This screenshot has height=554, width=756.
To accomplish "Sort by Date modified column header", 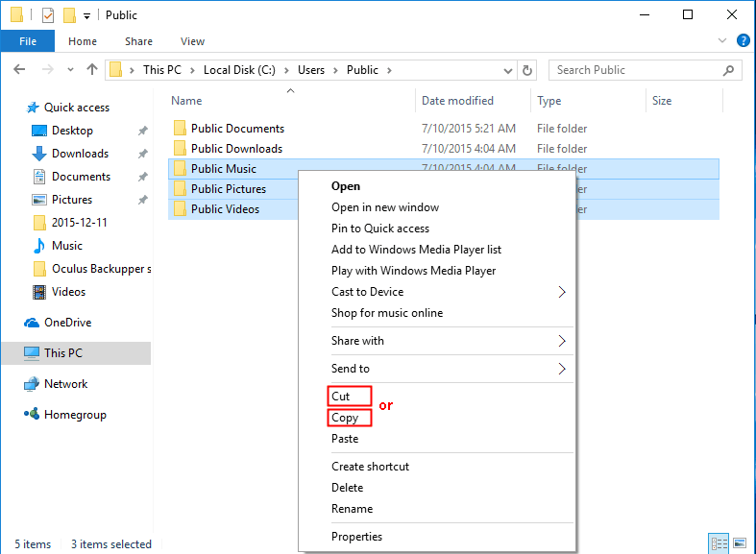I will pyautogui.click(x=457, y=101).
